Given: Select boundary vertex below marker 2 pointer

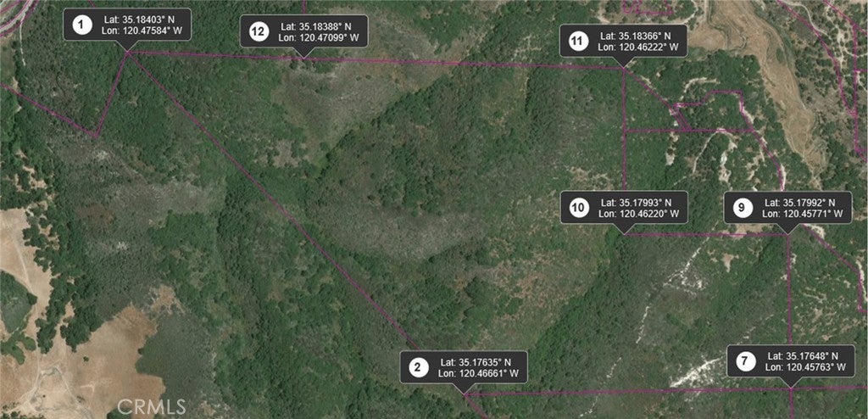Looking at the screenshot, I should (465, 394).
